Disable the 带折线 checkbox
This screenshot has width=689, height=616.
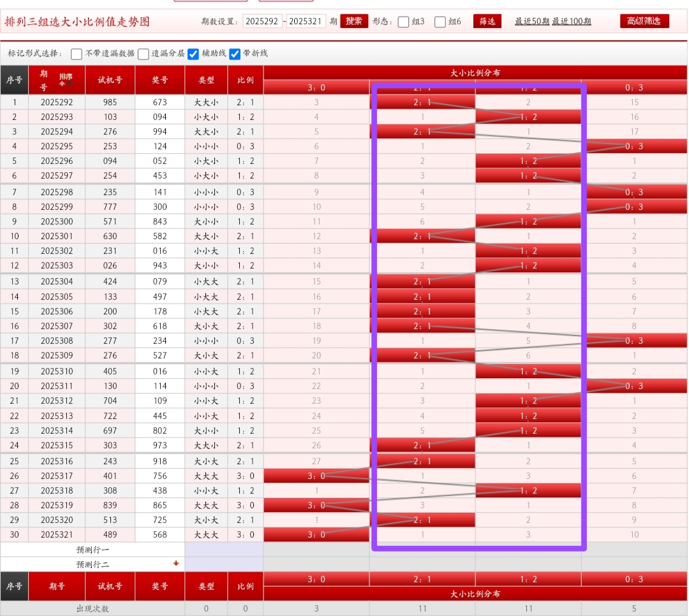pyautogui.click(x=235, y=54)
